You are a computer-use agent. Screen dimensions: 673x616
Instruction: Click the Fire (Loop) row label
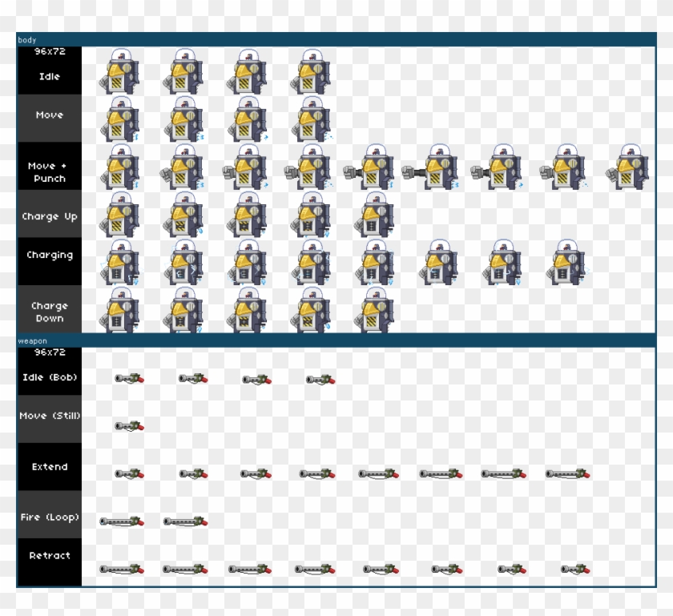coord(50,517)
